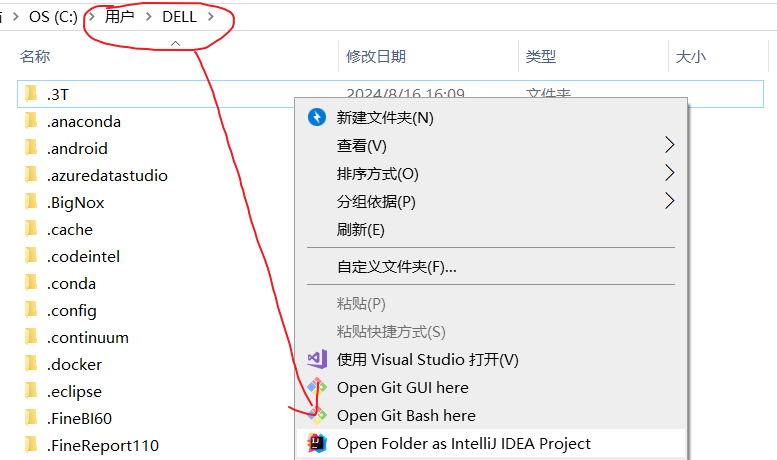The width and height of the screenshot is (777, 460).
Task: Sort by the 修改日期 column header
Action: pos(376,57)
